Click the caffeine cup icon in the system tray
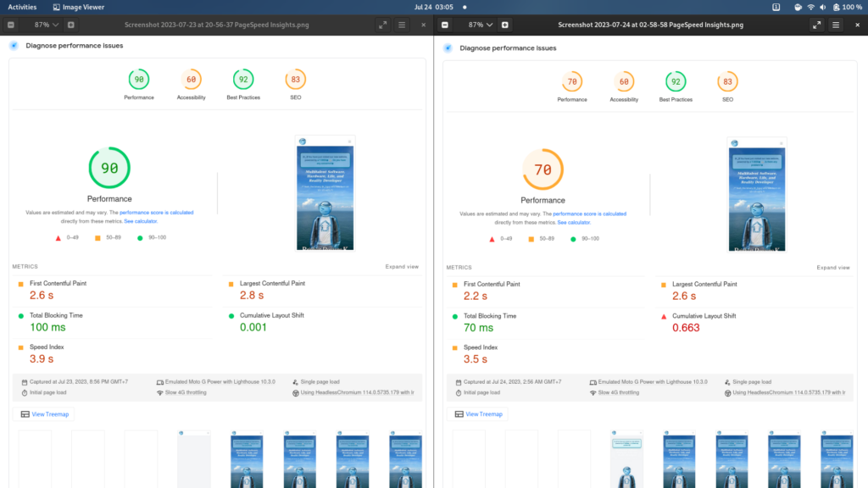868x488 pixels. (x=797, y=7)
